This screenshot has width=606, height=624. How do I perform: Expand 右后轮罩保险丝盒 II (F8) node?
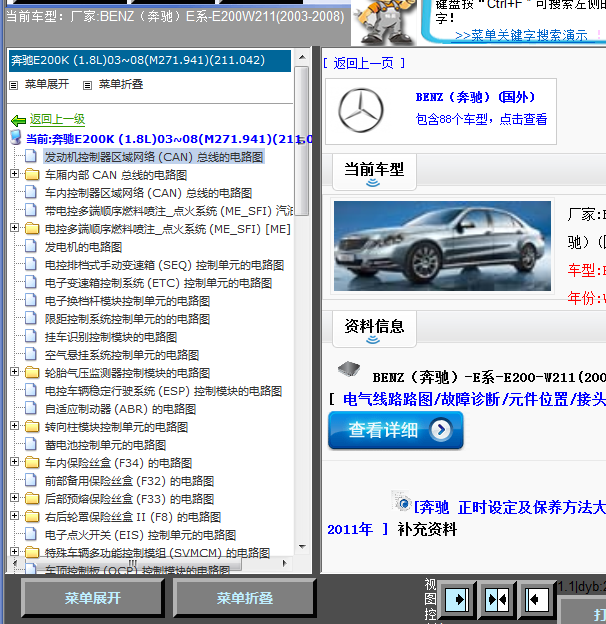coord(14,516)
